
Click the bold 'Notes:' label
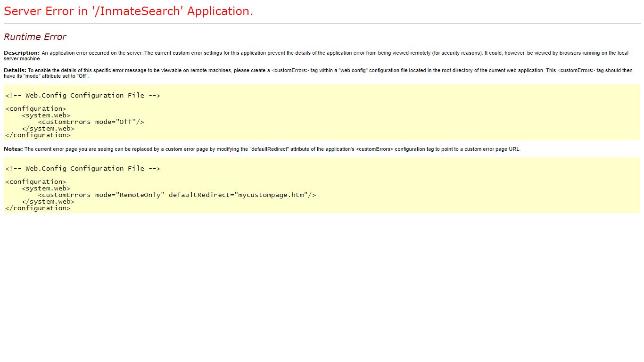[13, 149]
